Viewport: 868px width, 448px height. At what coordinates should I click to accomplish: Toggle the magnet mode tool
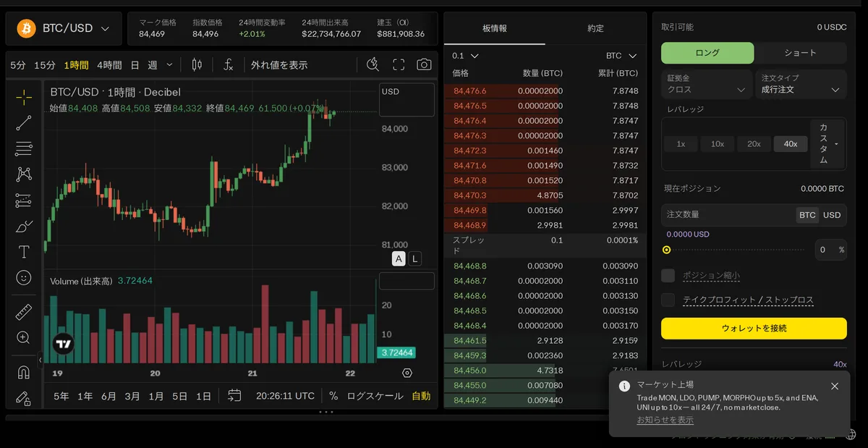pyautogui.click(x=24, y=373)
